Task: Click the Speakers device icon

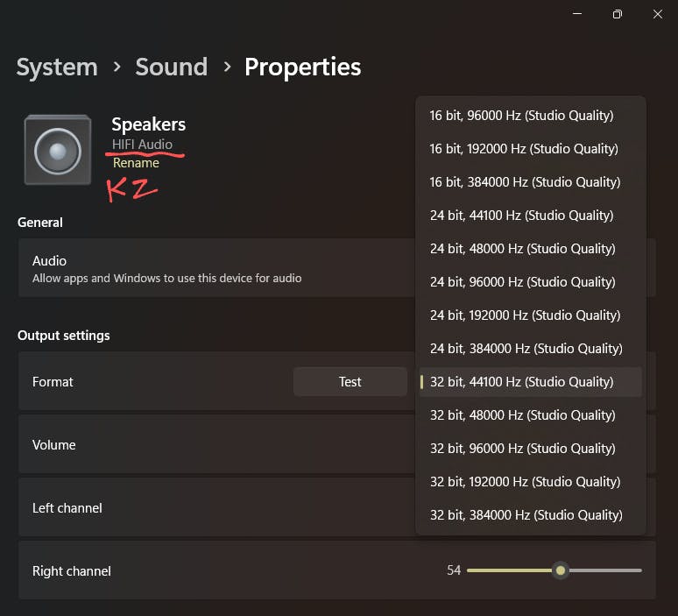Action: tap(58, 150)
